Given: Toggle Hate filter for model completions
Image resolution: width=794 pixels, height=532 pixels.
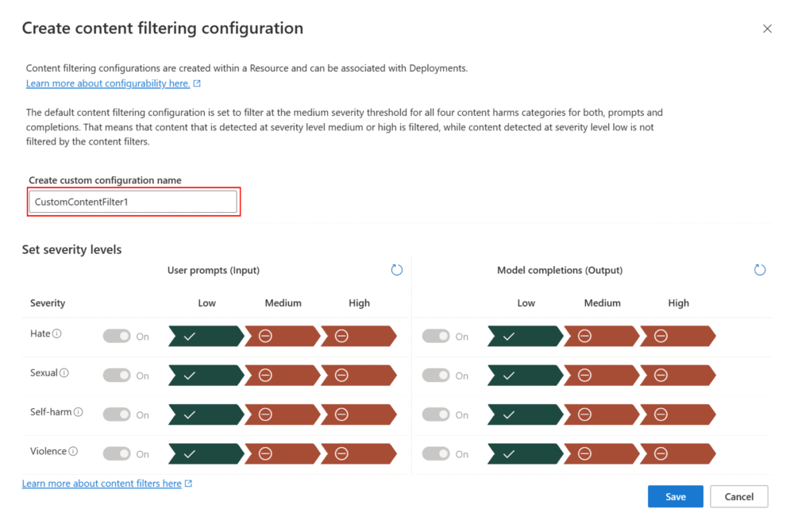Looking at the screenshot, I should (436, 336).
